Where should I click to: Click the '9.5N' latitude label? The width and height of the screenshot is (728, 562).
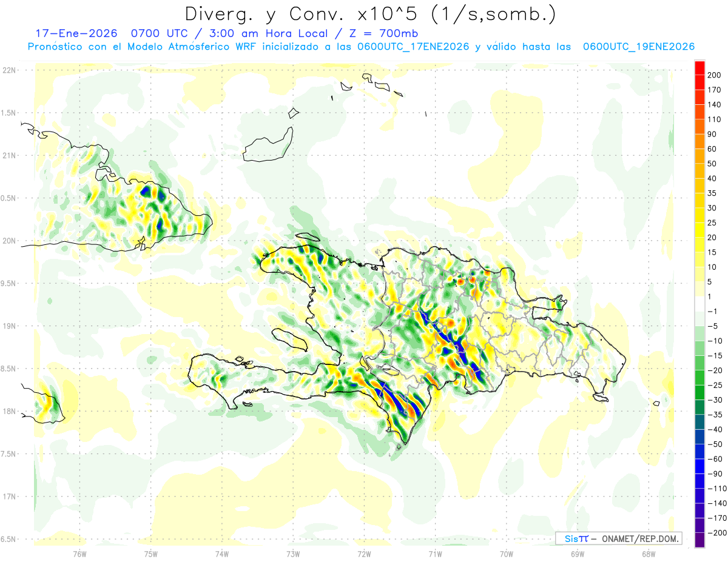click(x=9, y=283)
